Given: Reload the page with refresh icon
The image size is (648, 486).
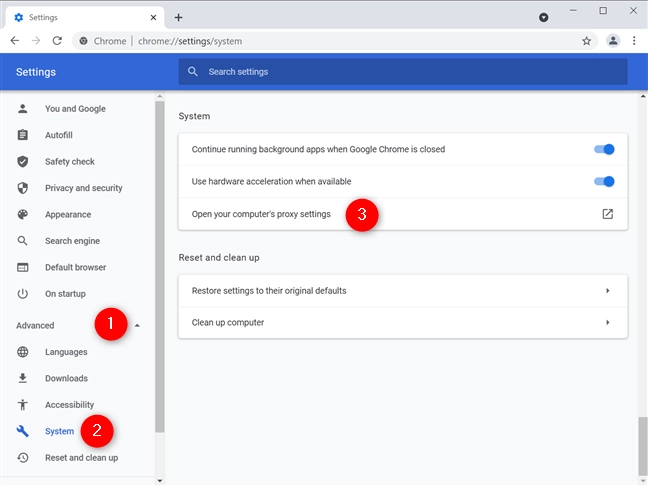Looking at the screenshot, I should 57,40.
